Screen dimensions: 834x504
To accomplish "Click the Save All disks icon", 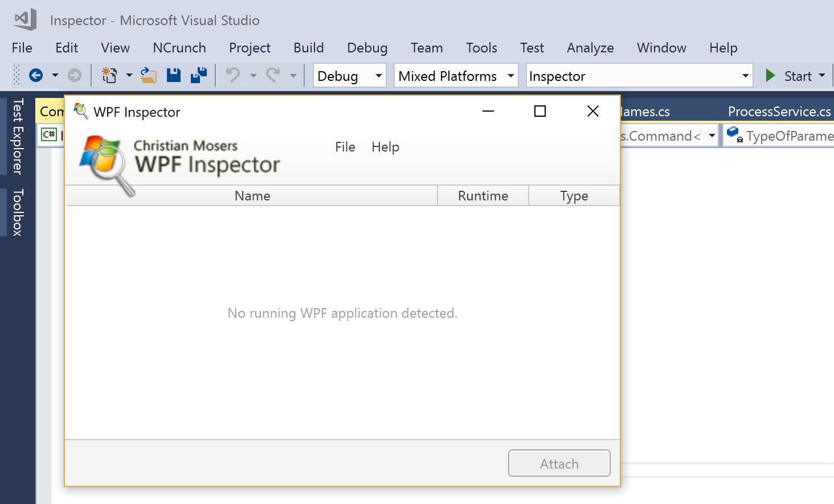I will (199, 75).
